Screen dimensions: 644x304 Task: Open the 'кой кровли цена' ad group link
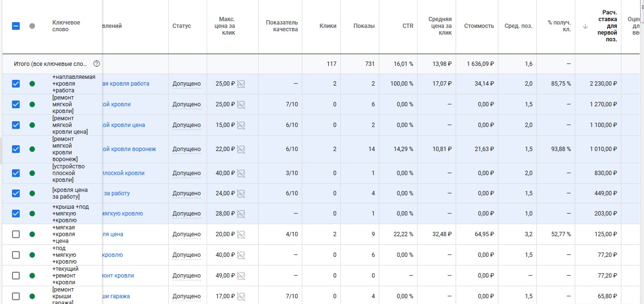pyautogui.click(x=124, y=125)
